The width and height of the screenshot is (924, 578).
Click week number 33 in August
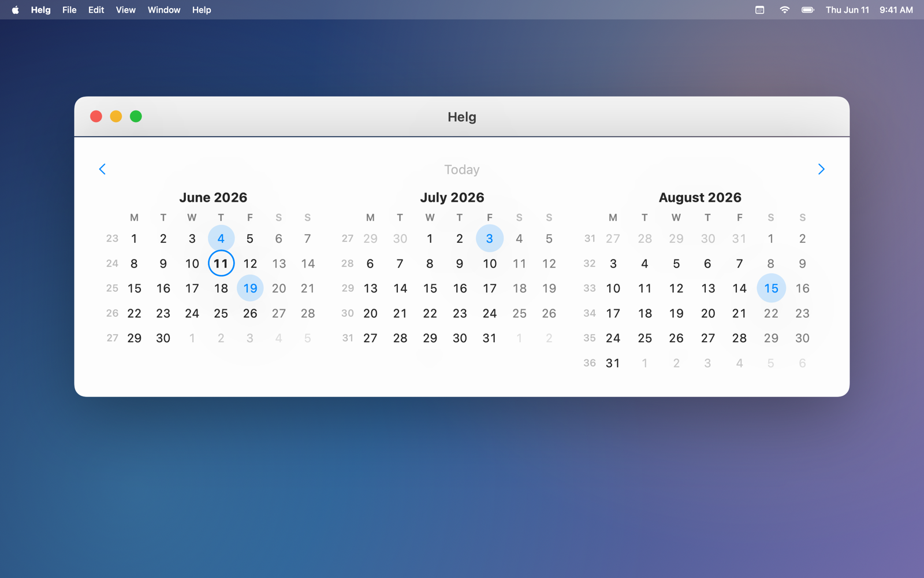pyautogui.click(x=589, y=288)
